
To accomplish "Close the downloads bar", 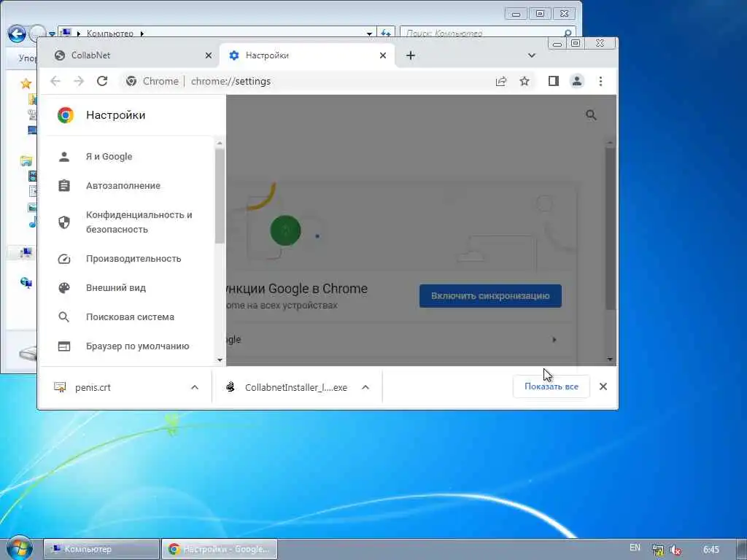I will pyautogui.click(x=603, y=386).
